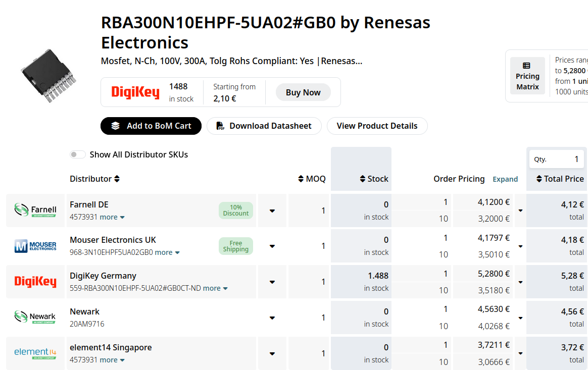Click the Farnell distributor logo
The width and height of the screenshot is (588, 370).
coord(35,210)
